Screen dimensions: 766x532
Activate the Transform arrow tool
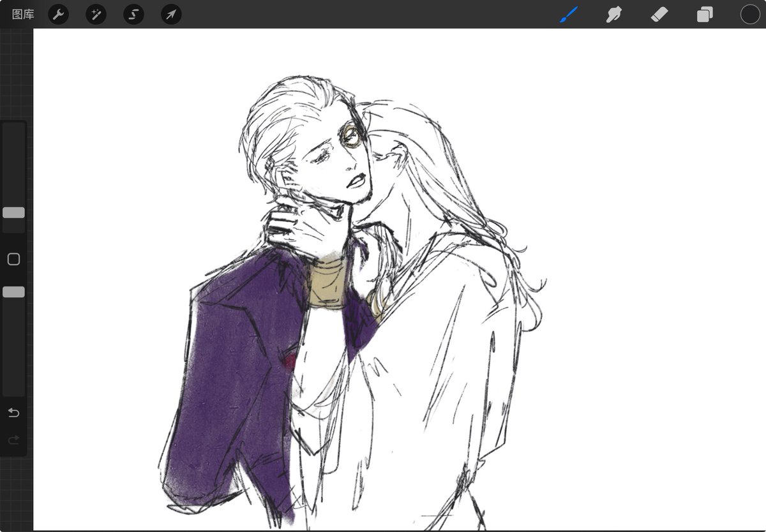tap(170, 14)
